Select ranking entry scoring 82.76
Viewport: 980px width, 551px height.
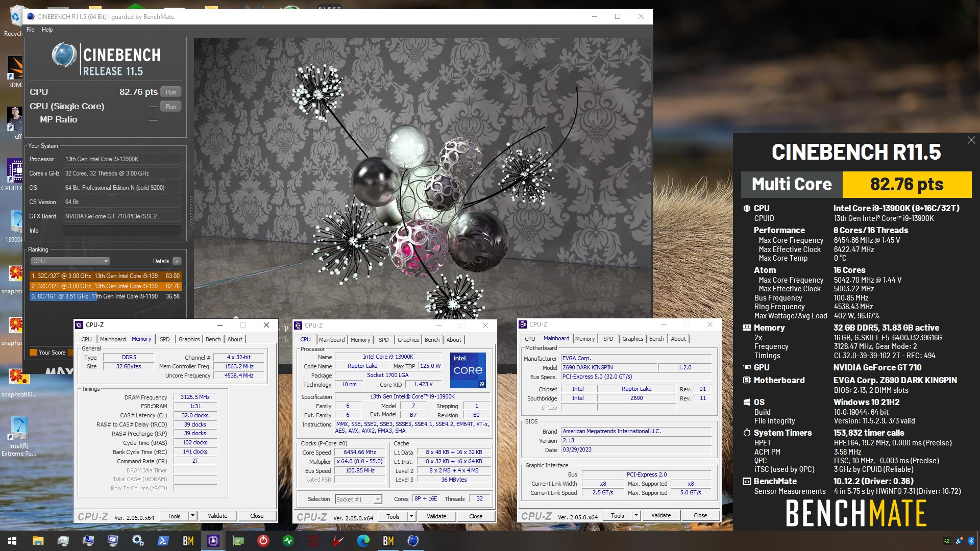coord(105,286)
